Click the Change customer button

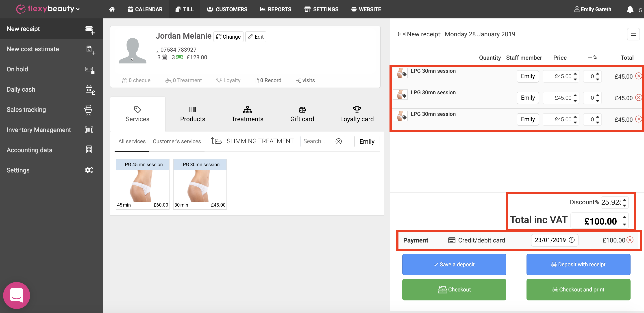click(x=228, y=37)
